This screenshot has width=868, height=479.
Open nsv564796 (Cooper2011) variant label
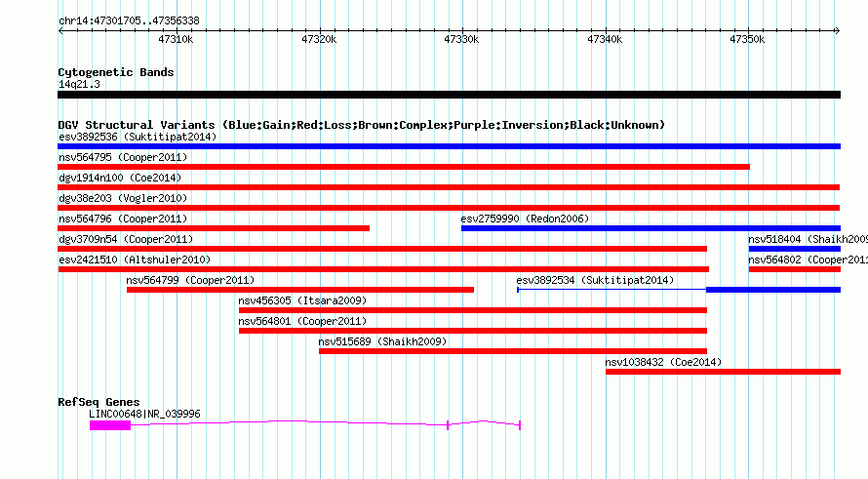[x=123, y=219]
